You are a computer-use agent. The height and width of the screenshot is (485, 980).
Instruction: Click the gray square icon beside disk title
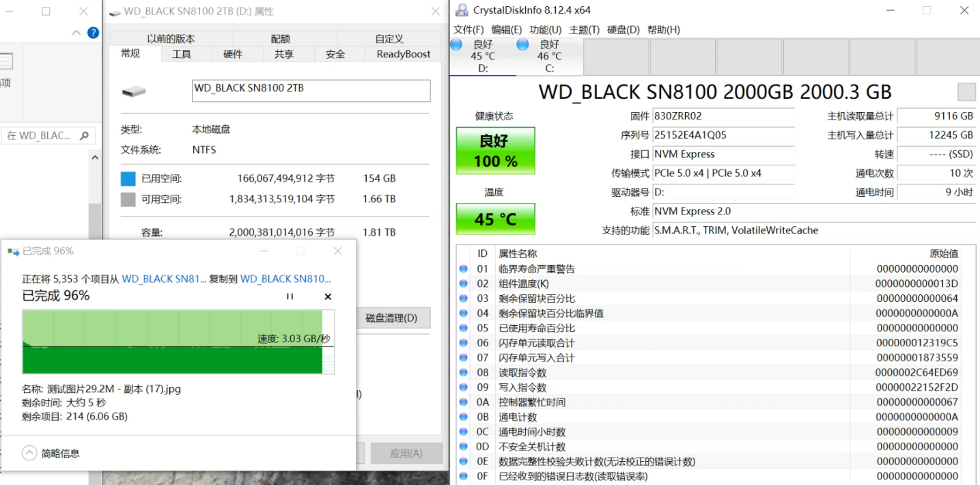point(966,92)
